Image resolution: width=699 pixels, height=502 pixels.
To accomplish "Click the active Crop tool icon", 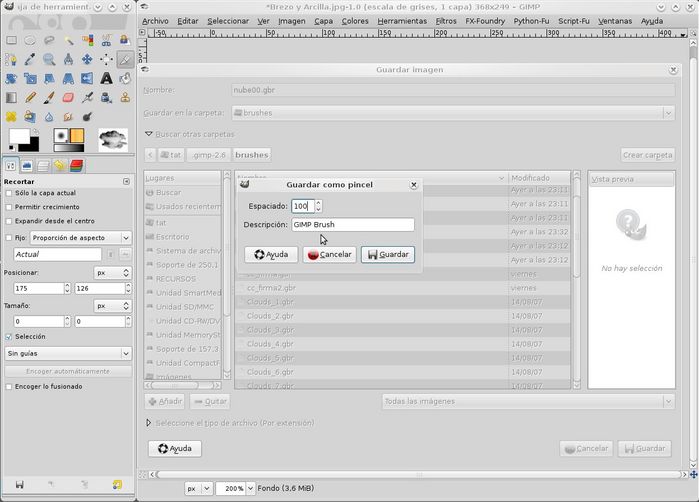I will click(x=125, y=59).
